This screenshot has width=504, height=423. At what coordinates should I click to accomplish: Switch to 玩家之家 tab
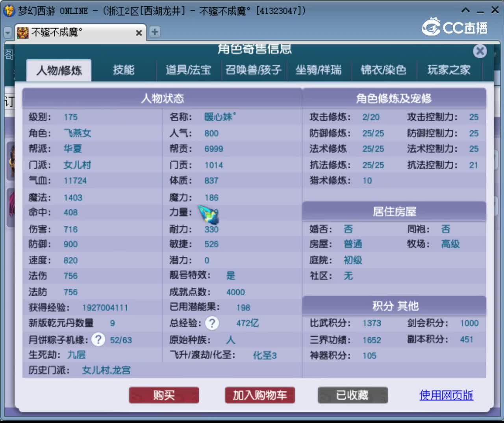(x=449, y=70)
